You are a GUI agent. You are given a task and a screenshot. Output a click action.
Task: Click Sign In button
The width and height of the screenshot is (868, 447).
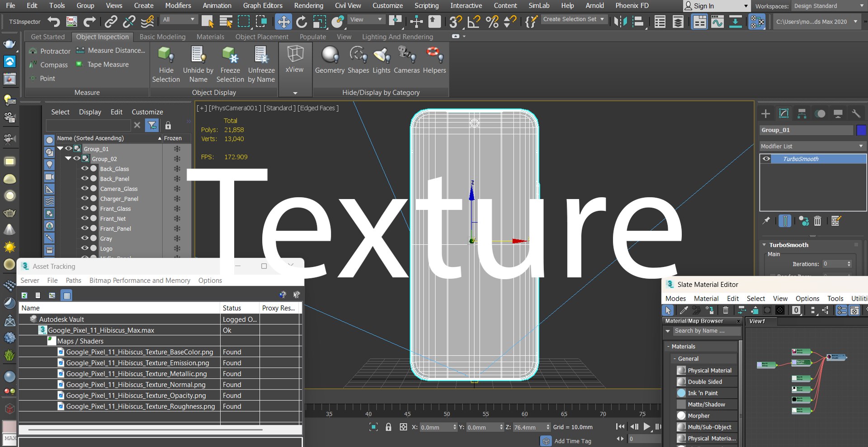[716, 6]
